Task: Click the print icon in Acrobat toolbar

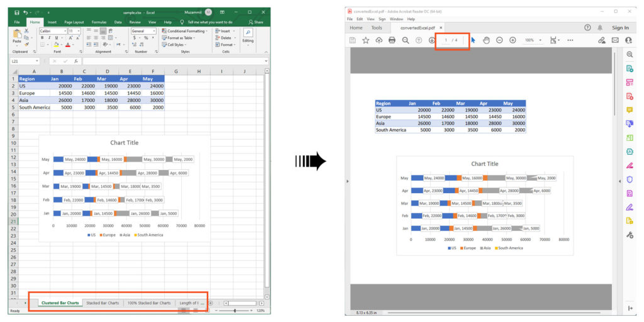Action: click(x=392, y=40)
